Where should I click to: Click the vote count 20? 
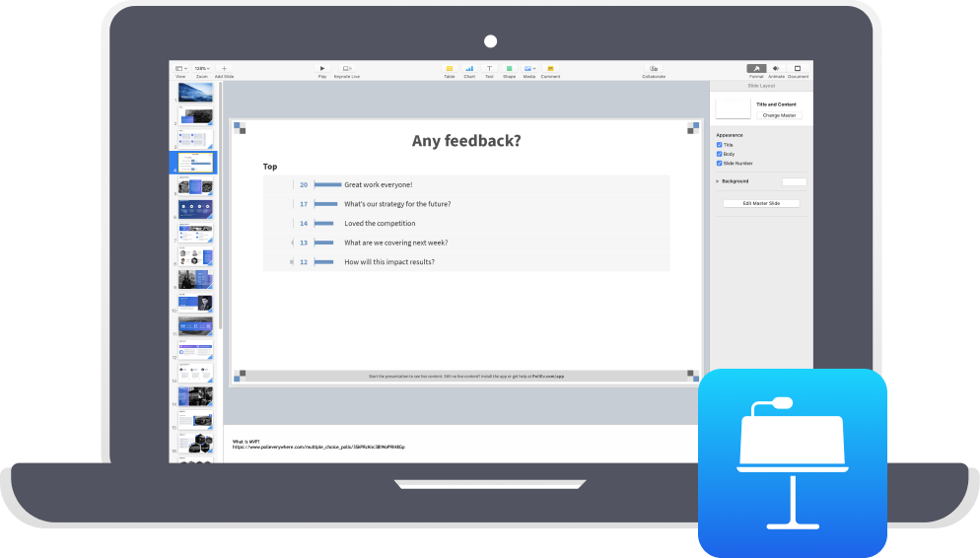pyautogui.click(x=304, y=185)
